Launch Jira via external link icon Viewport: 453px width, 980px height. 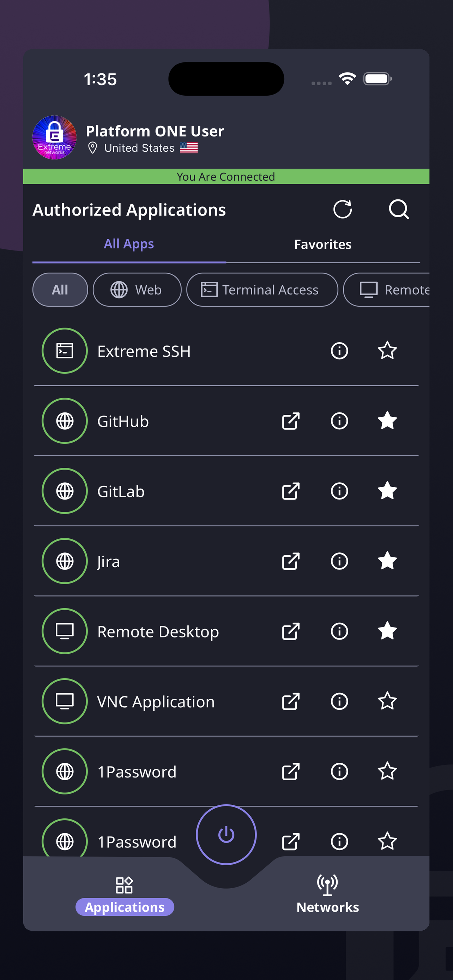coord(291,561)
